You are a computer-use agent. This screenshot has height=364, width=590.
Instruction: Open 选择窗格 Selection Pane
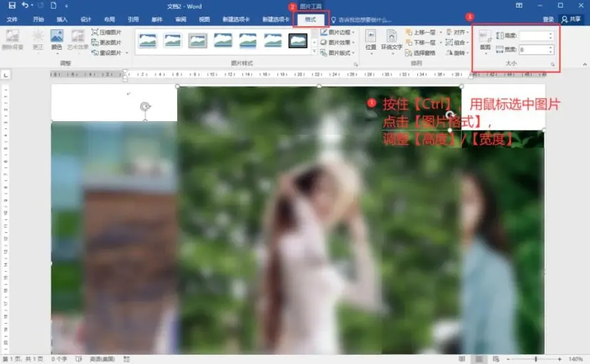[x=420, y=53]
